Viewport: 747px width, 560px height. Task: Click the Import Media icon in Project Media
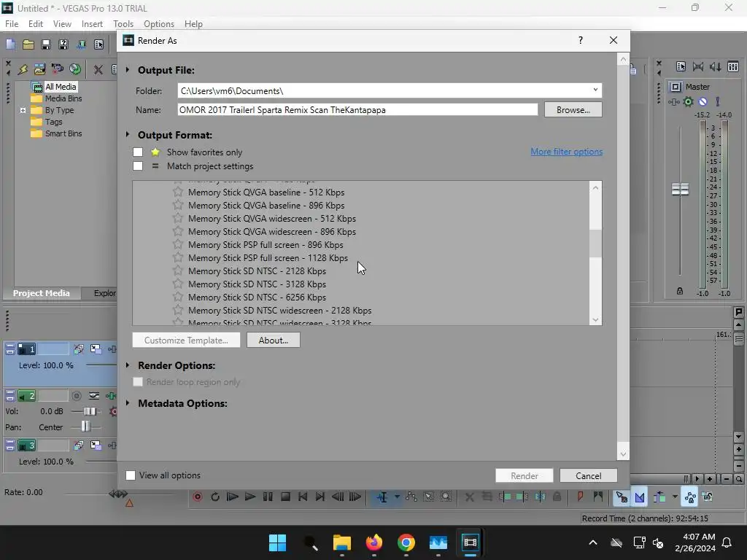39,69
